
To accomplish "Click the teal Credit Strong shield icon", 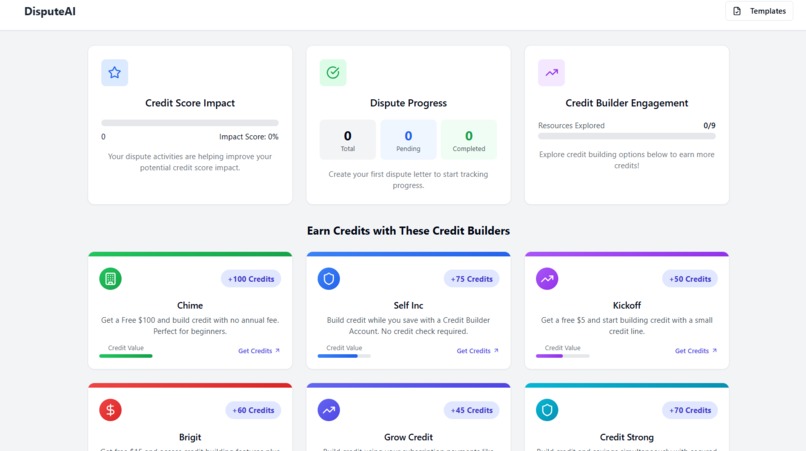I will (547, 410).
